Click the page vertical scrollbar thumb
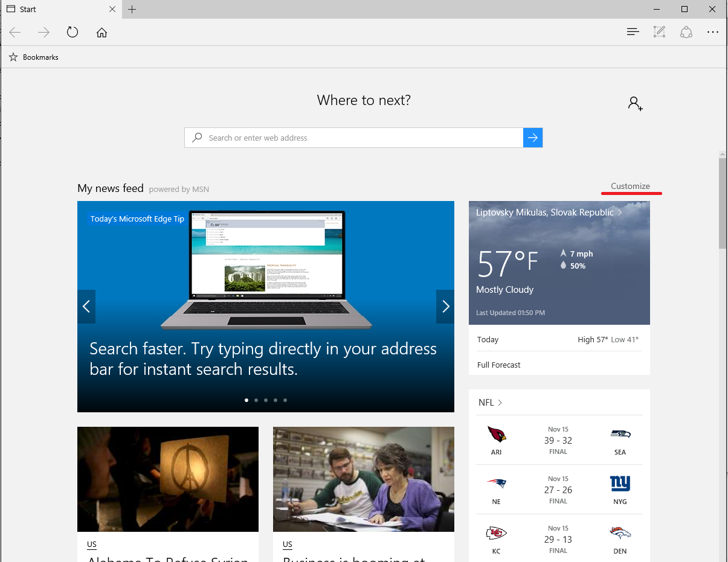The image size is (728, 562). pos(722,203)
